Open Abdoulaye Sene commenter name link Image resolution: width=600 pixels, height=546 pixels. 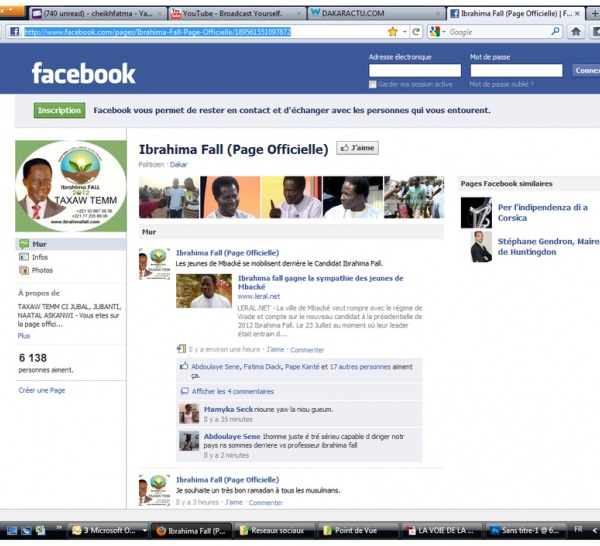232,436
